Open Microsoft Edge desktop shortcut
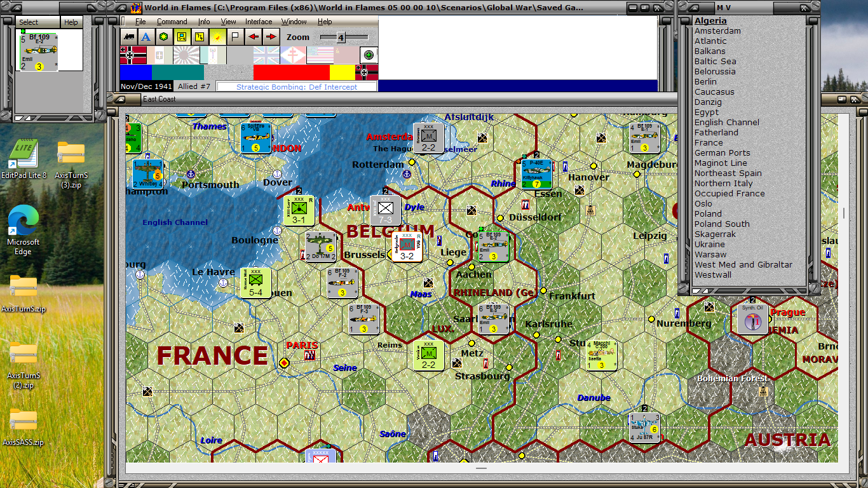 coord(24,230)
